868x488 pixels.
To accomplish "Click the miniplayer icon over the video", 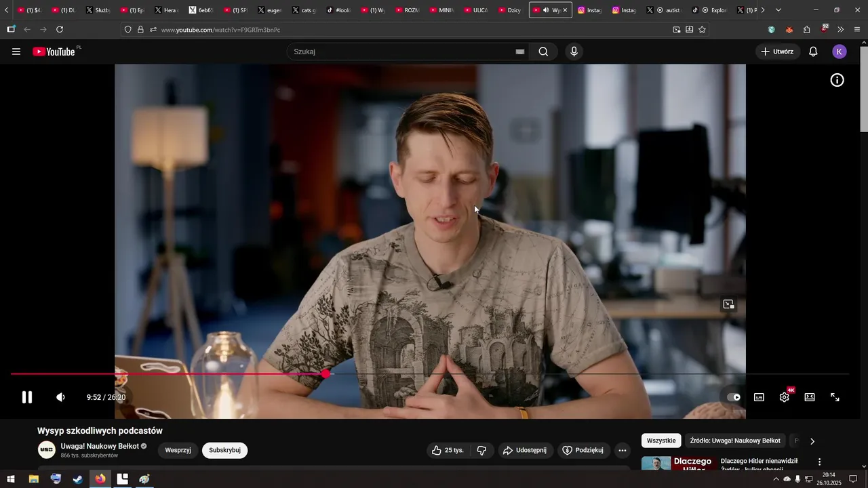I will coord(728,304).
